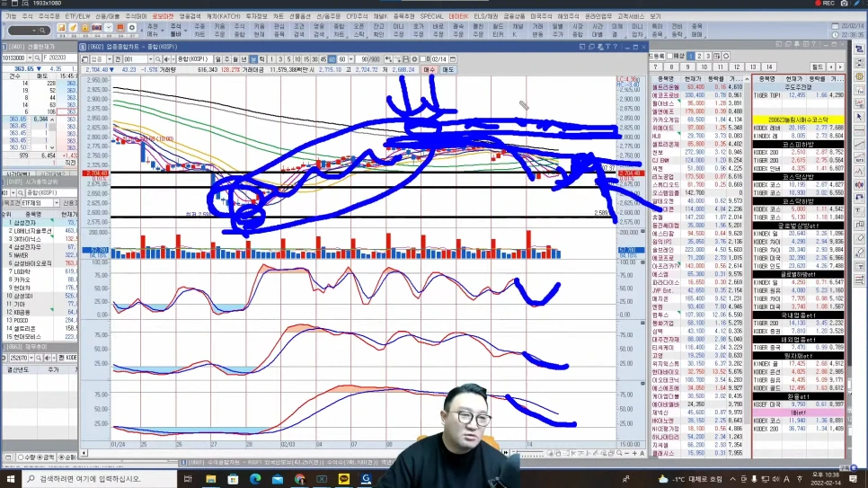Select watchlist group tab 10
Image resolution: width=868 pixels, height=488 pixels.
point(704,67)
